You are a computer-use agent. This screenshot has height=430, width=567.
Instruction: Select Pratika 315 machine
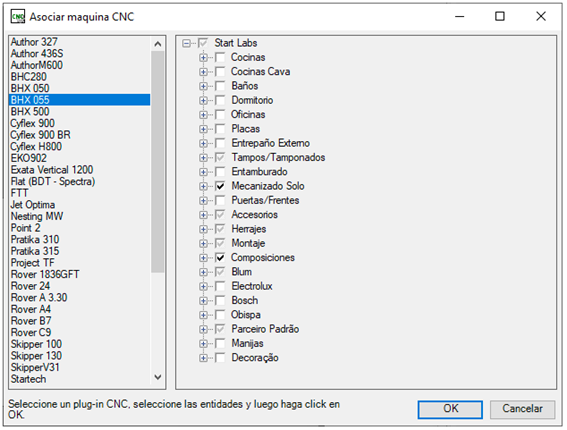tap(80, 251)
